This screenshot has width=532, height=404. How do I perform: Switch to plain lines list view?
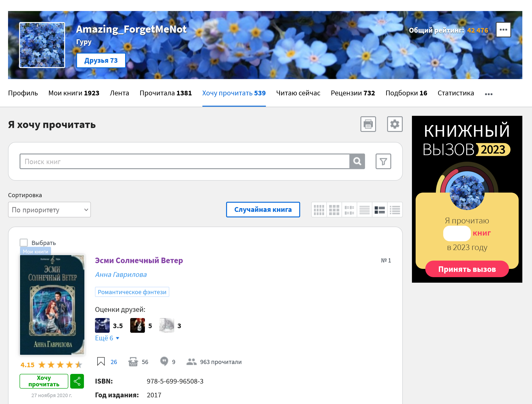point(364,210)
